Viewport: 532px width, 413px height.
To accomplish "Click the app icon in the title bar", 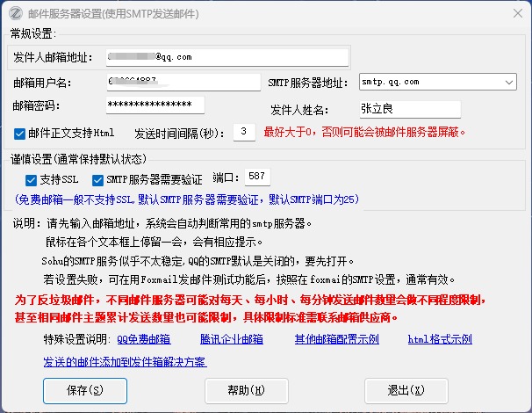I will point(15,13).
